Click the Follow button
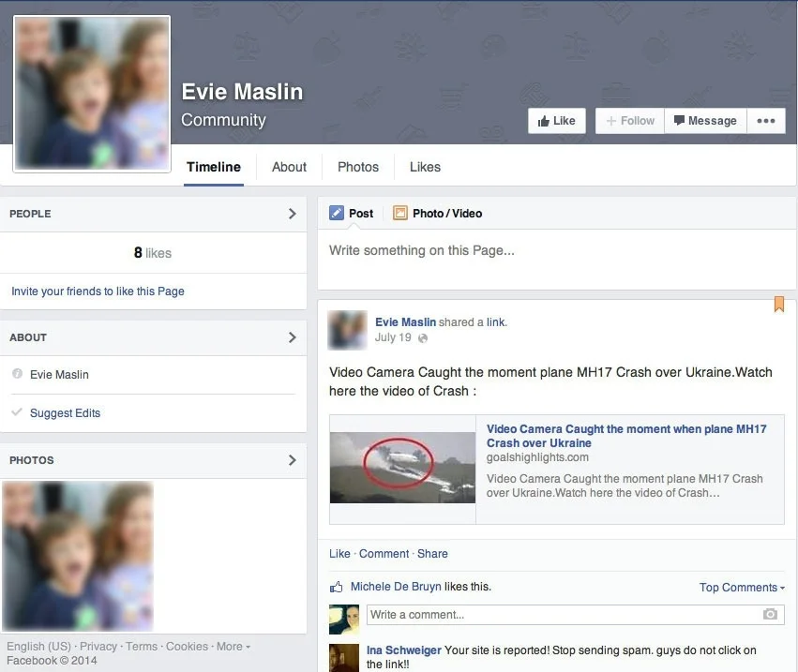Image resolution: width=798 pixels, height=672 pixels. pyautogui.click(x=630, y=121)
